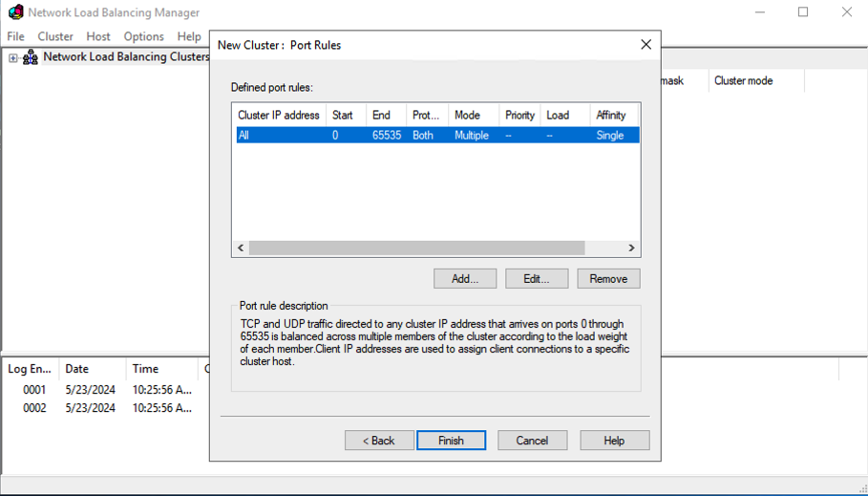Click the scroll left arrow in port rules list
Screen dimensions: 868x496
click(241, 248)
